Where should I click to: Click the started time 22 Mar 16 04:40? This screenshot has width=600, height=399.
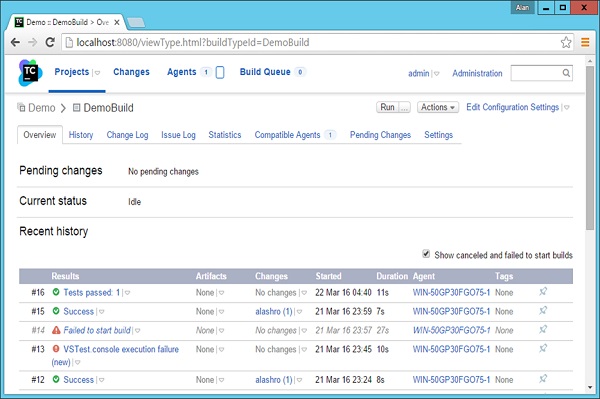click(343, 292)
